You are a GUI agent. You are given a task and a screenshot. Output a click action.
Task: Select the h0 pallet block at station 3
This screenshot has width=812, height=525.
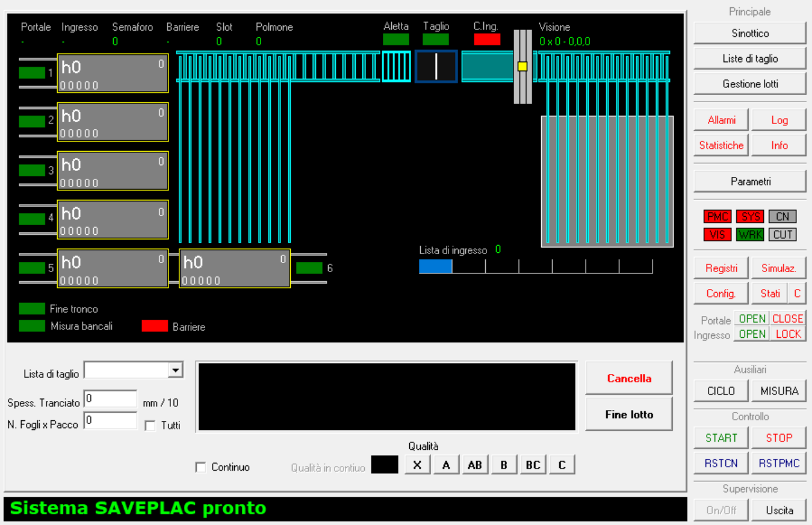click(113, 170)
